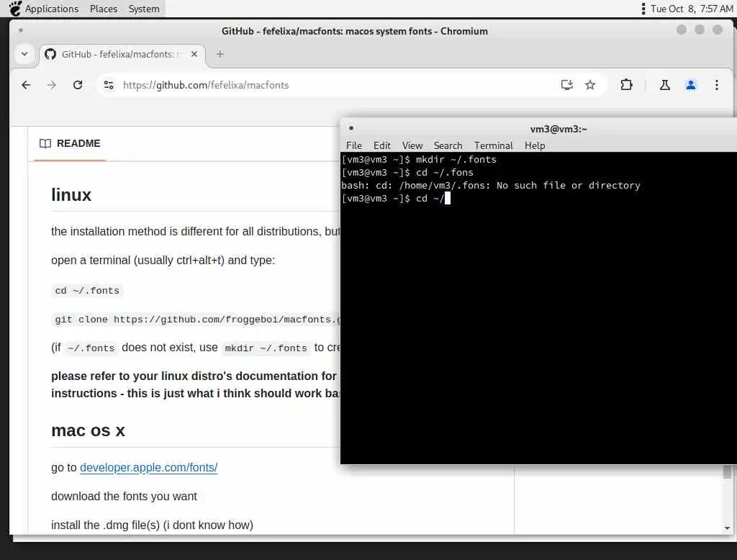Go back in Chromium
Screen dimensions: 737x560
(x=26, y=85)
